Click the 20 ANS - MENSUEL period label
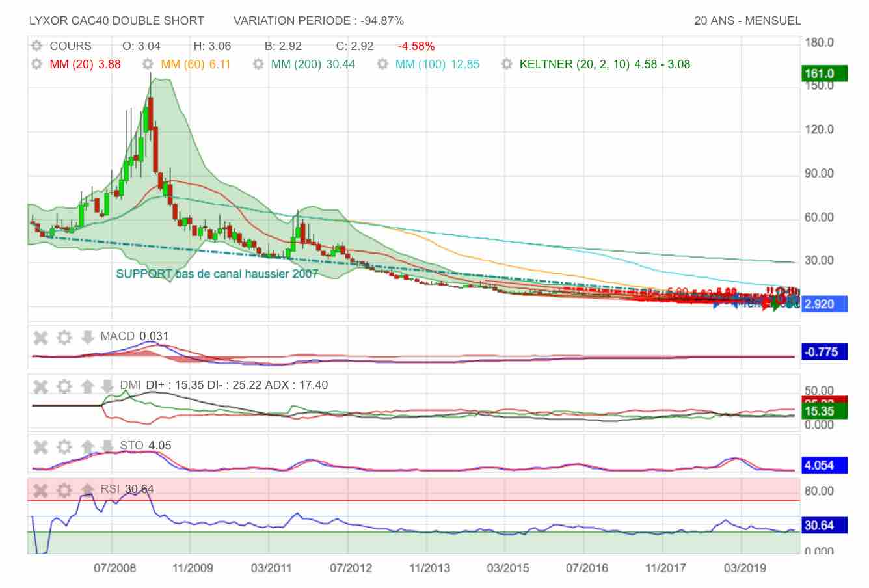869x588 pixels. point(748,21)
